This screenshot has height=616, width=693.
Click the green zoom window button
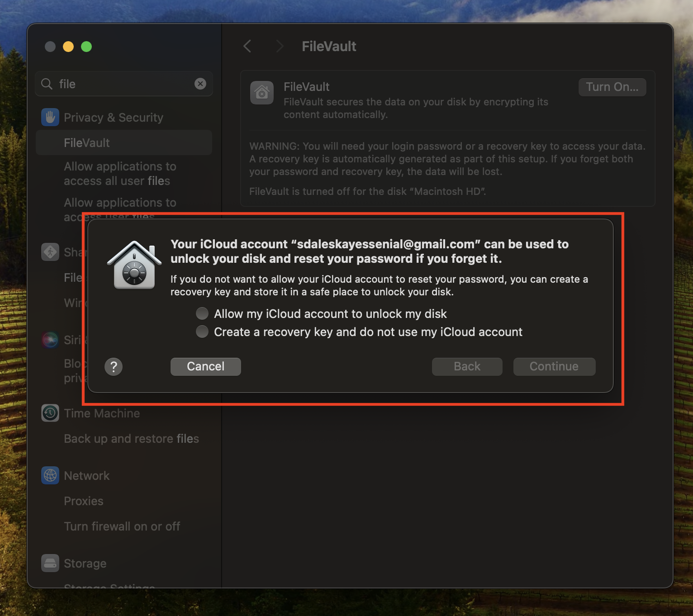[86, 47]
